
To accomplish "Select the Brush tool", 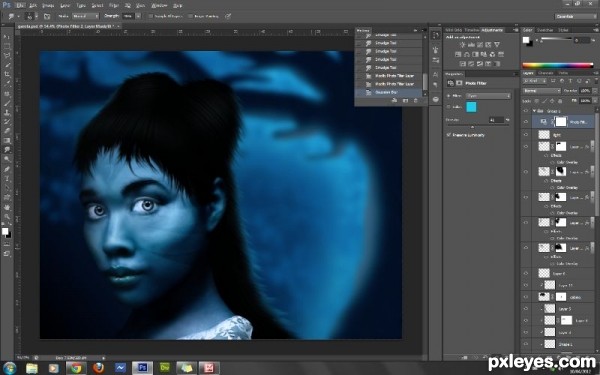I will pos(7,103).
